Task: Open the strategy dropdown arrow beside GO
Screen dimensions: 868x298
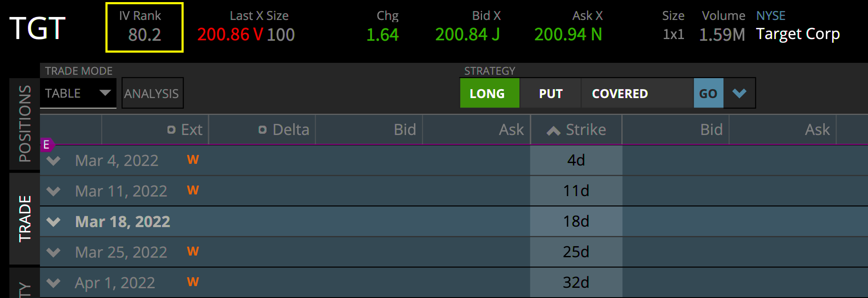Action: 739,93
